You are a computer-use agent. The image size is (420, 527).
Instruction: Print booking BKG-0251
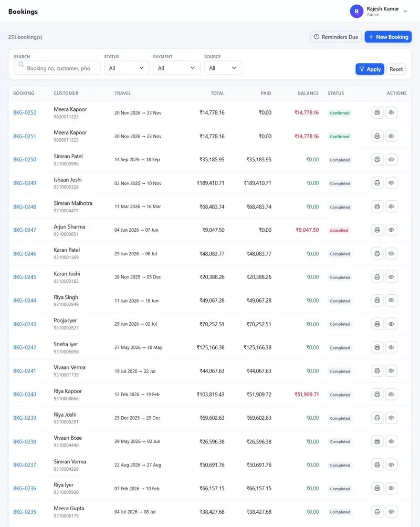click(x=377, y=136)
